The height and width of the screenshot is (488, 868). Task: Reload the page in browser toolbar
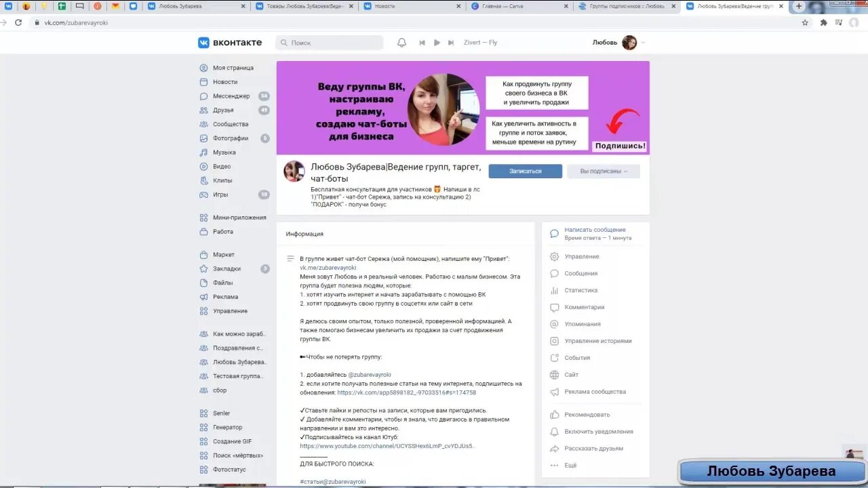pyautogui.click(x=18, y=22)
